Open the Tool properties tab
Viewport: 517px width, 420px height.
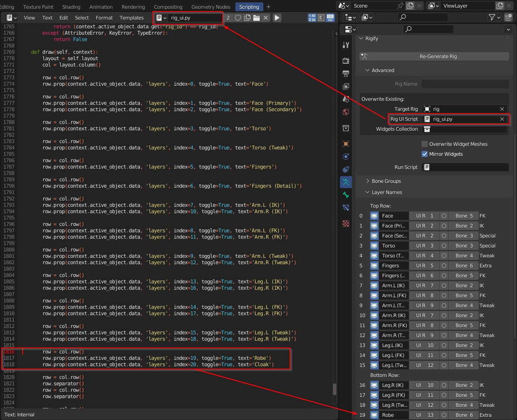tap(346, 45)
